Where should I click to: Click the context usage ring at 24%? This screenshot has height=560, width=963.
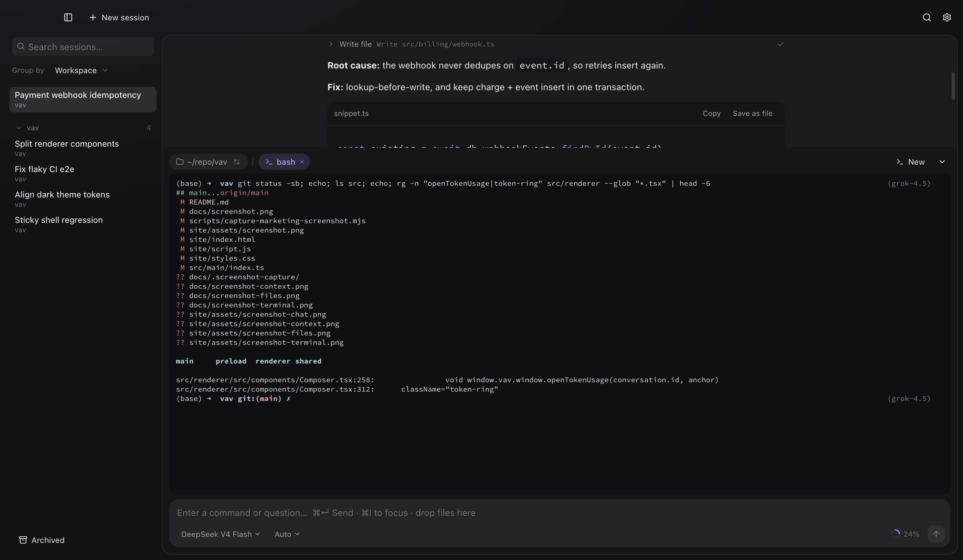895,534
